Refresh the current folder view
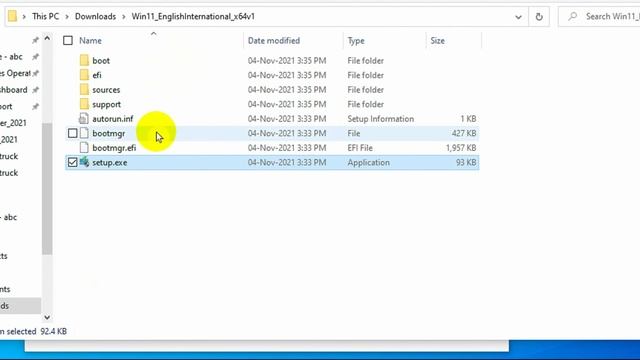This screenshot has height=360, width=640. [539, 17]
